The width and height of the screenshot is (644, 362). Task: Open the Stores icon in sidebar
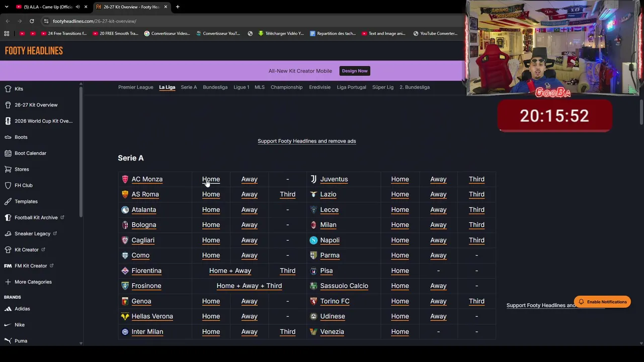click(x=8, y=169)
